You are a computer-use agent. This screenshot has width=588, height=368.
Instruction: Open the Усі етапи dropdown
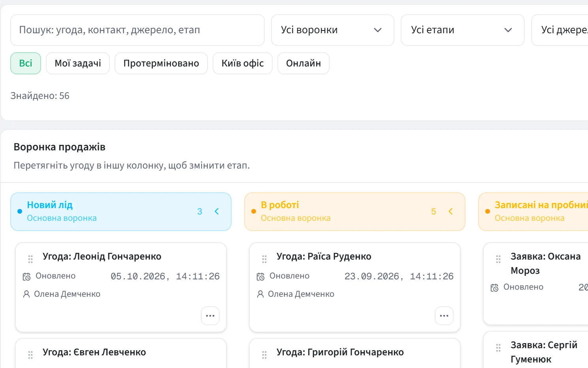tap(462, 30)
